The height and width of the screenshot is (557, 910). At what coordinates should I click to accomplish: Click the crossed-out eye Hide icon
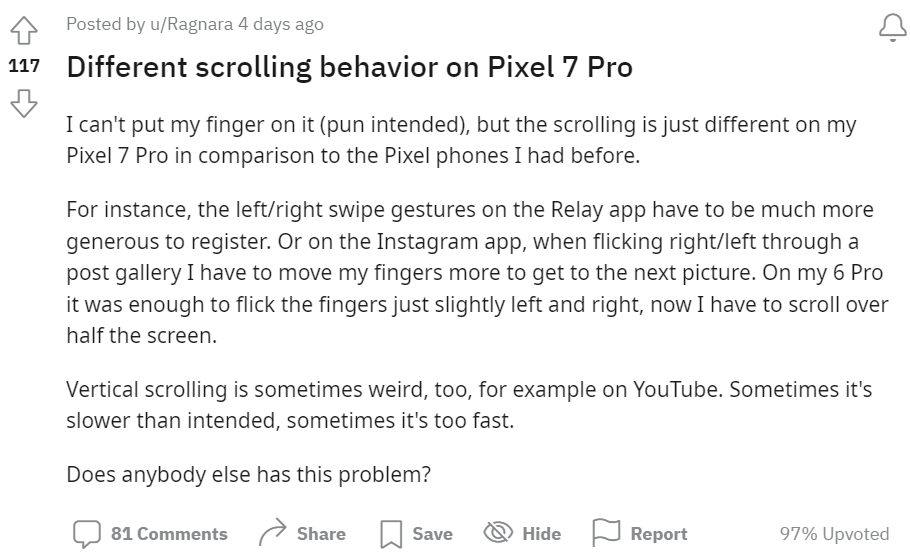497,533
